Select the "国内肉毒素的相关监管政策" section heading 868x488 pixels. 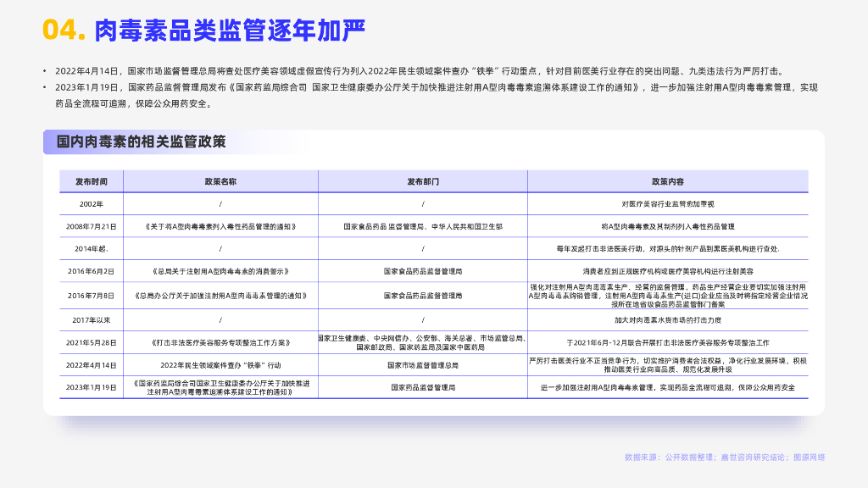pyautogui.click(x=142, y=141)
